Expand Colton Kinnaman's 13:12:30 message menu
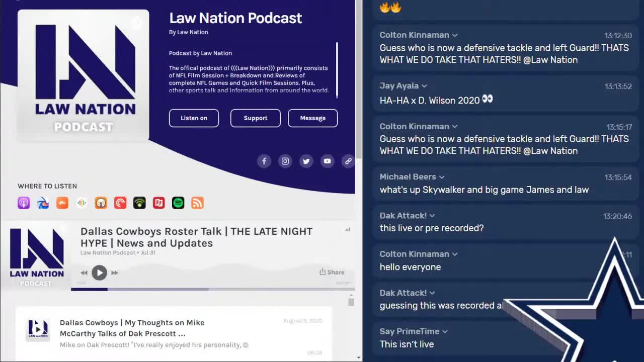Image resolution: width=644 pixels, height=362 pixels. (455, 35)
